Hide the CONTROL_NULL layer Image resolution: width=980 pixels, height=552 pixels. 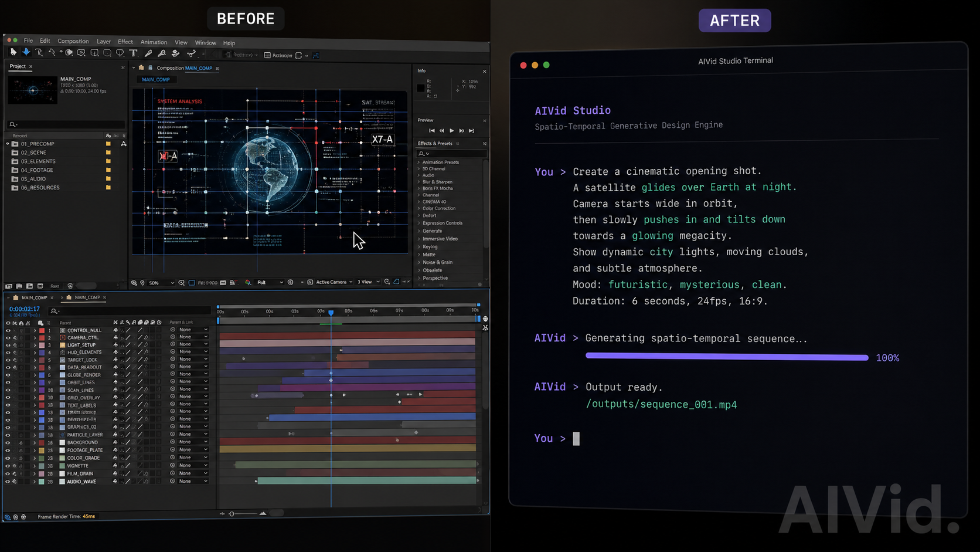pyautogui.click(x=8, y=330)
